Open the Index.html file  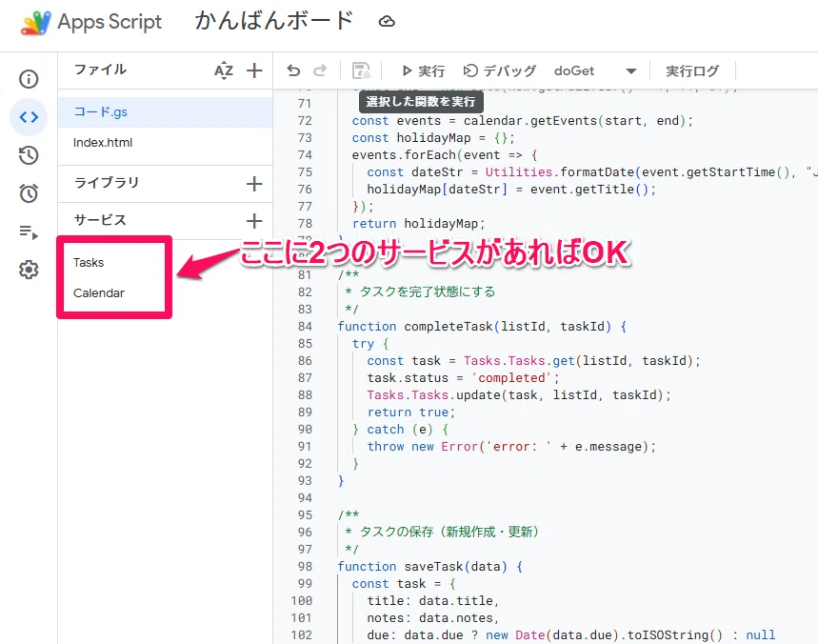[x=165, y=143]
